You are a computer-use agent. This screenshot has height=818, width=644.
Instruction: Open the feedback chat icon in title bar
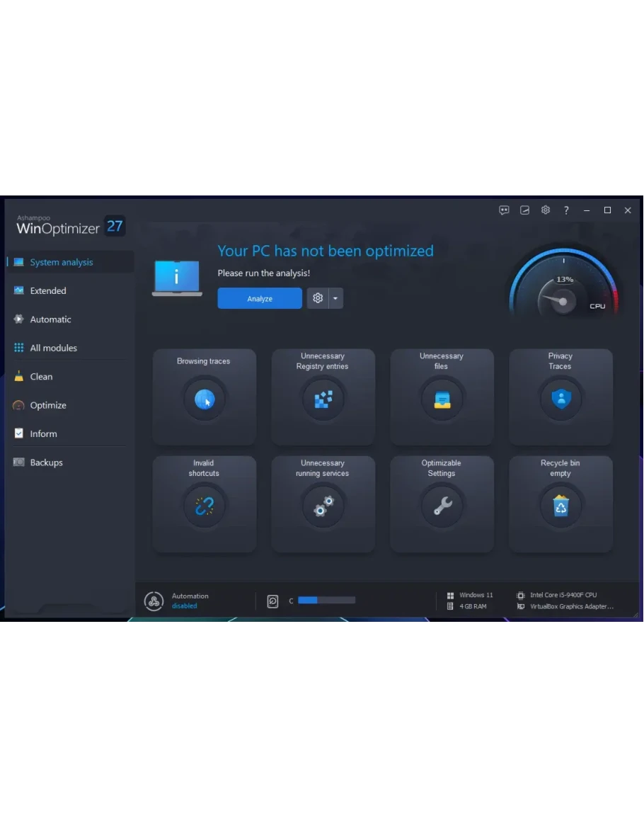[504, 210]
